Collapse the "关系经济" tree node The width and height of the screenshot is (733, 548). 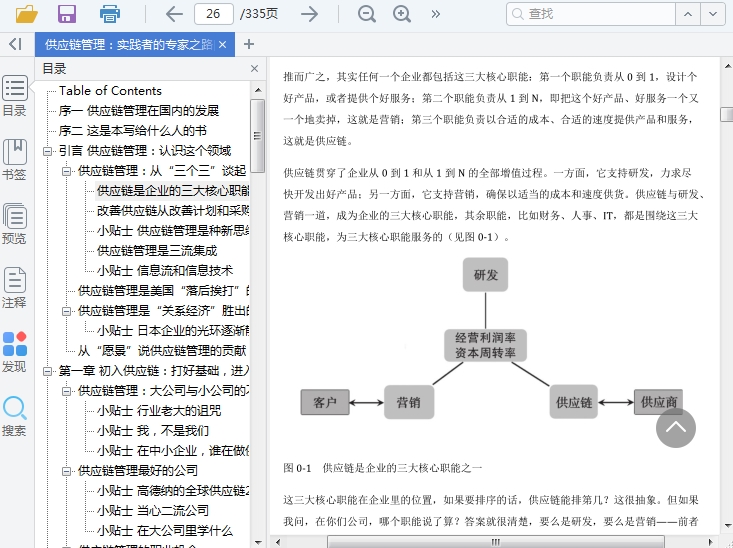[66, 311]
